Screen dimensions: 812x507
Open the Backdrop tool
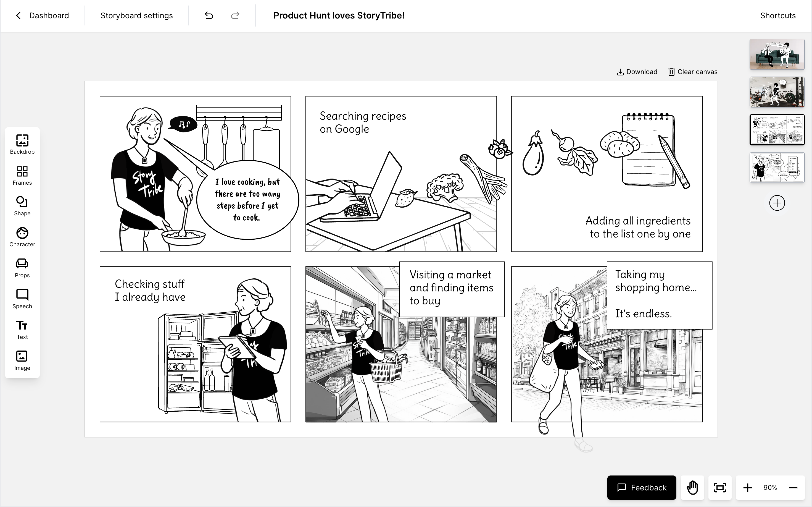22,144
